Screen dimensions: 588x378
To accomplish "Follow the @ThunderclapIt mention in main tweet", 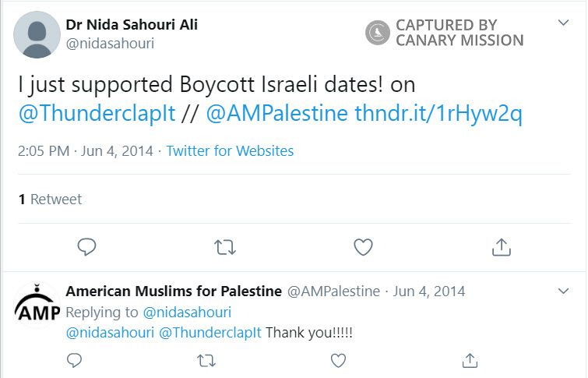I will coord(96,114).
